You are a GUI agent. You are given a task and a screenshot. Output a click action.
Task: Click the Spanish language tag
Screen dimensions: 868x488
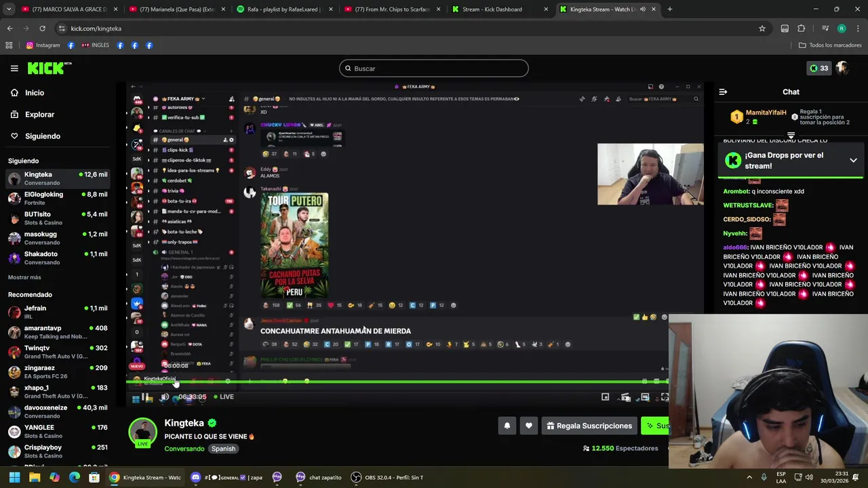(x=223, y=449)
